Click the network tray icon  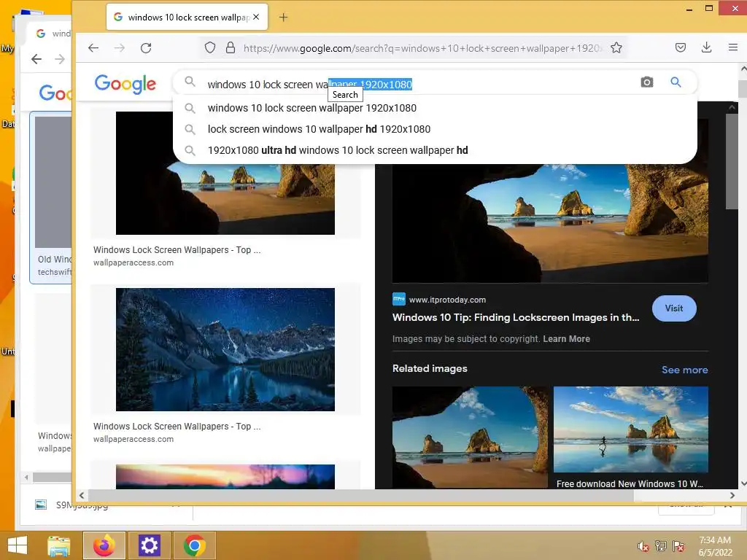[661, 546]
